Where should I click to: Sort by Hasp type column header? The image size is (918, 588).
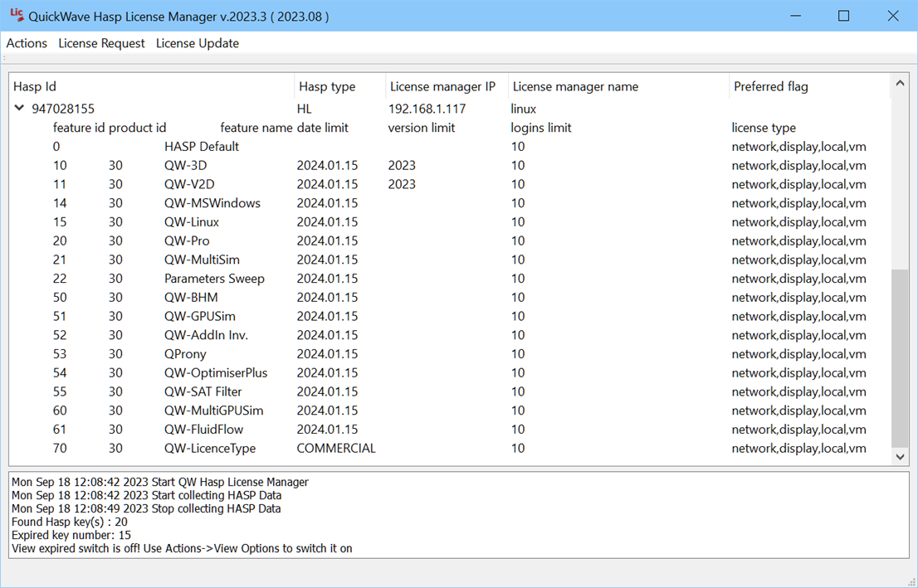340,86
